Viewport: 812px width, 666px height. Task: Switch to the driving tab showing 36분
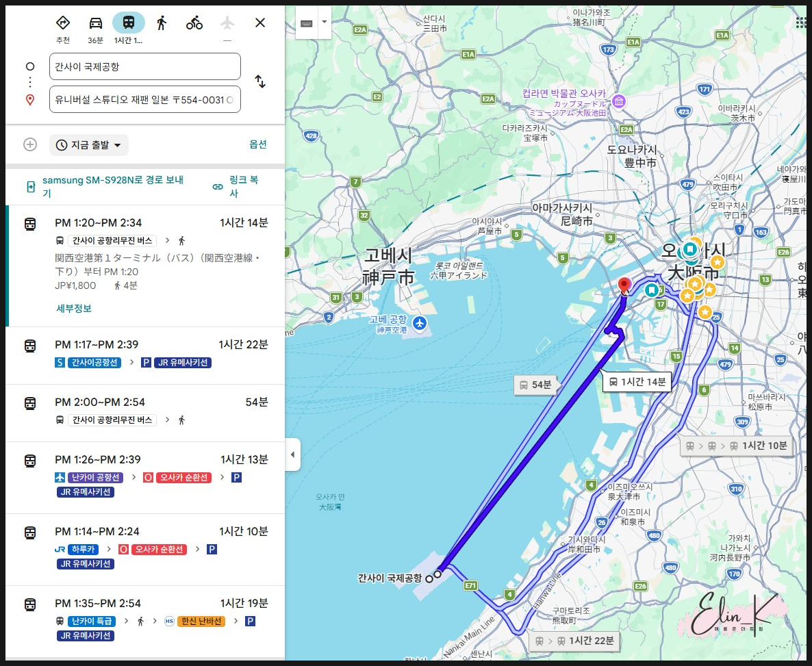click(95, 23)
